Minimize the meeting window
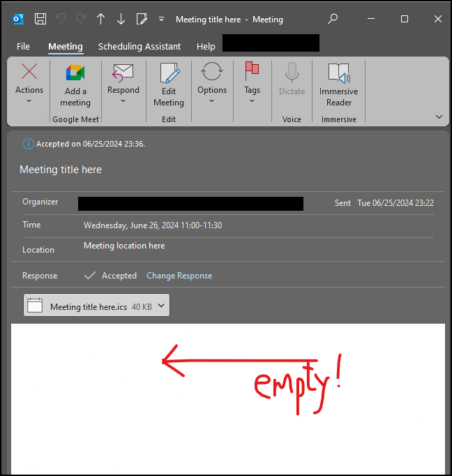452x476 pixels. [371, 19]
